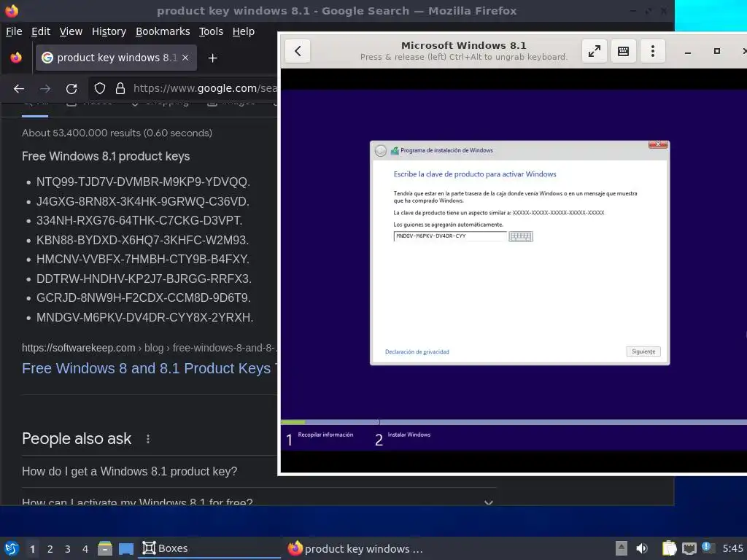Open People also ask options dots
747x560 pixels.
pos(148,439)
